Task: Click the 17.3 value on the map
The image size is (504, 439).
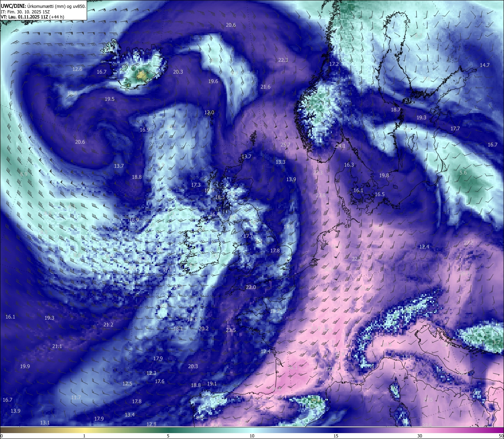Action: pos(196,185)
